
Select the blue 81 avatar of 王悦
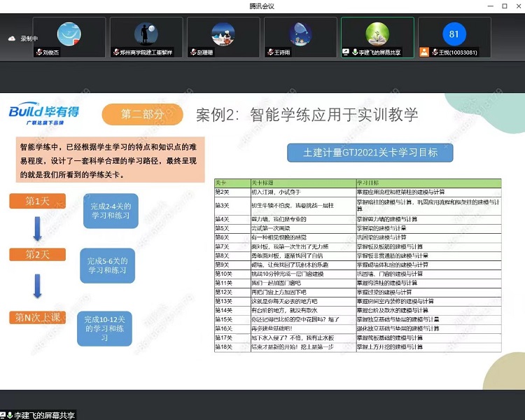[454, 34]
